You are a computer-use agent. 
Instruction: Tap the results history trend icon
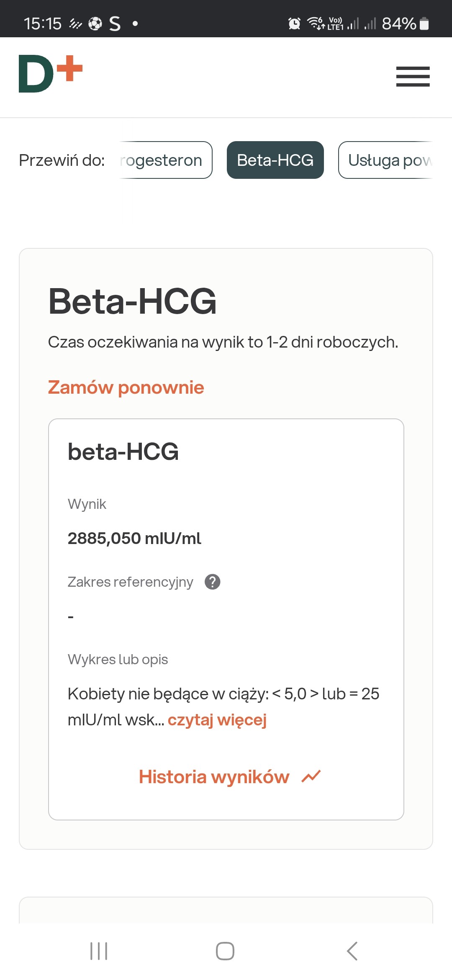click(x=311, y=776)
